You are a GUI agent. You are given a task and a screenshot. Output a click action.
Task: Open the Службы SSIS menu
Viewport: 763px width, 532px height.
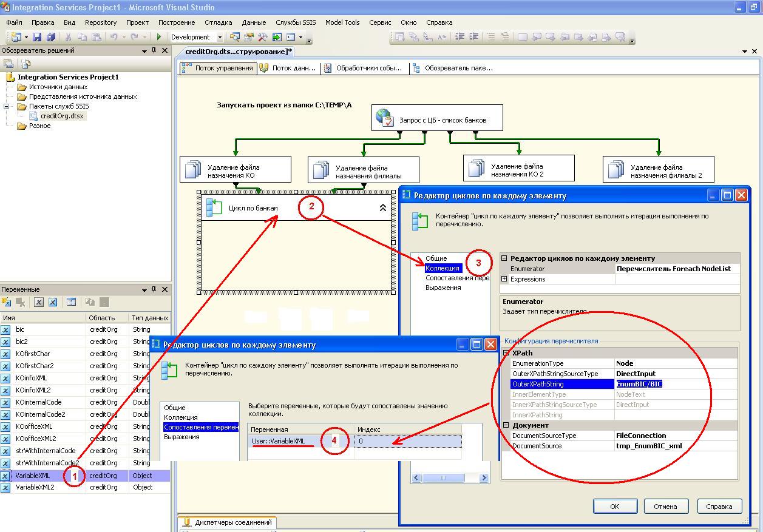(296, 22)
